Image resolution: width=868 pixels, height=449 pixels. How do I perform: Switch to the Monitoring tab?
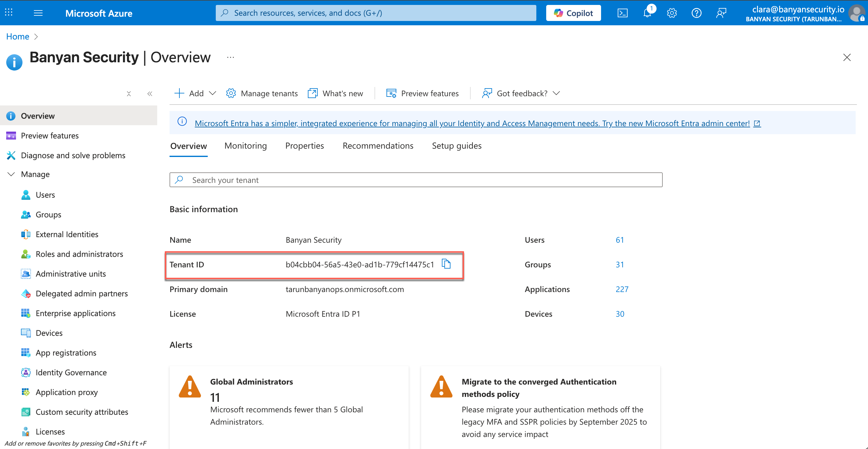tap(245, 146)
